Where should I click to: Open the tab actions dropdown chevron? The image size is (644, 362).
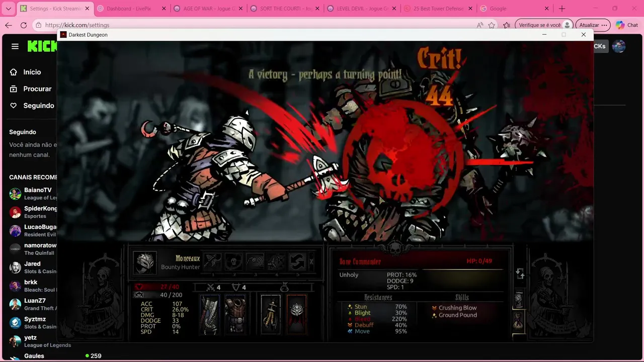coord(8,9)
